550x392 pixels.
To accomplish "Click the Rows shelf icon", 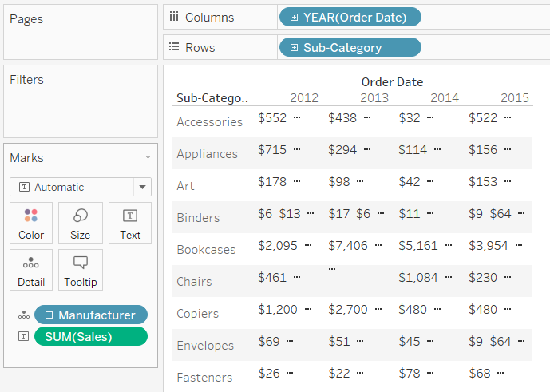I will click(173, 47).
